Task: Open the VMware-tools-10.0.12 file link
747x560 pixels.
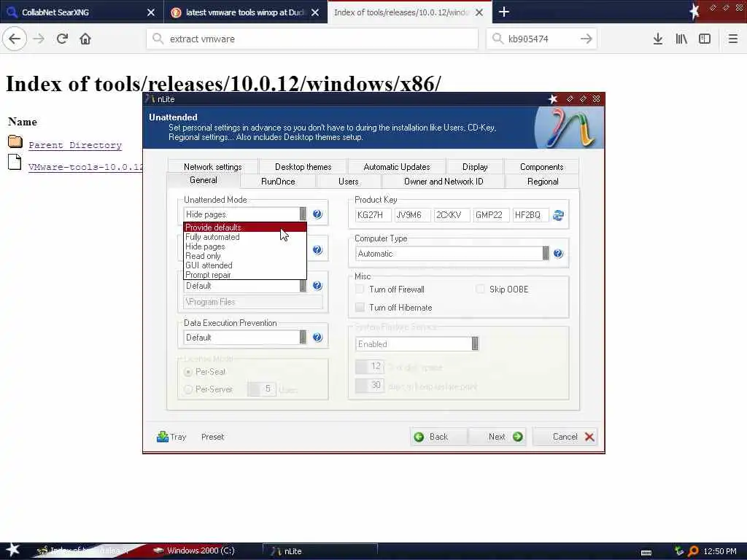Action: point(86,167)
